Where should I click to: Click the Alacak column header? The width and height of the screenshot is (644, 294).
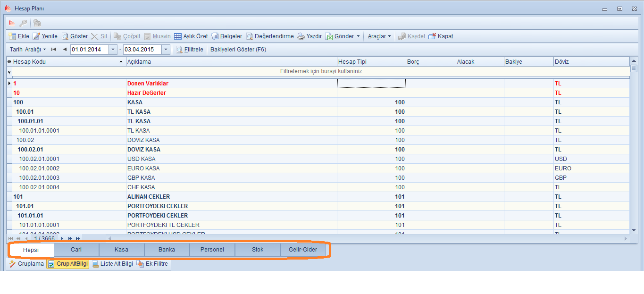pyautogui.click(x=480, y=62)
